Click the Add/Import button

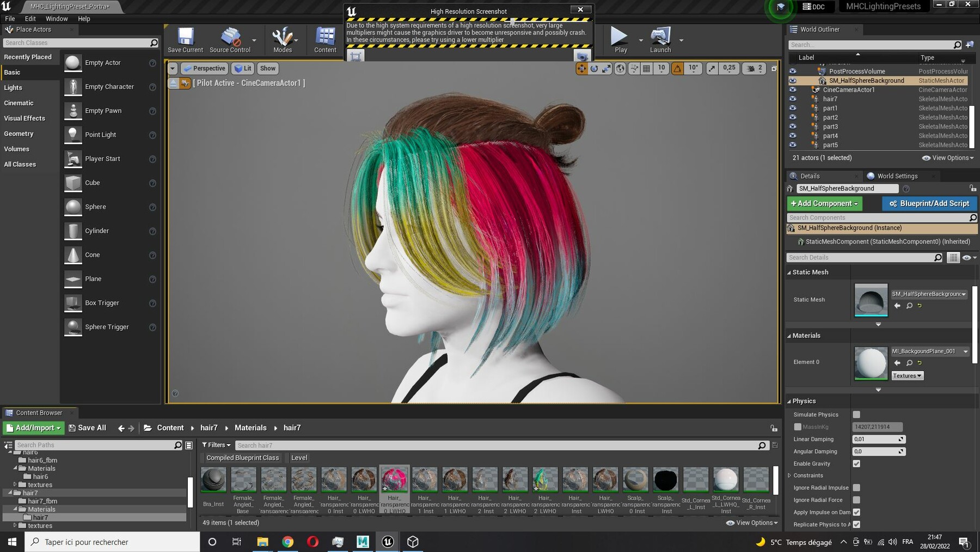coord(33,428)
